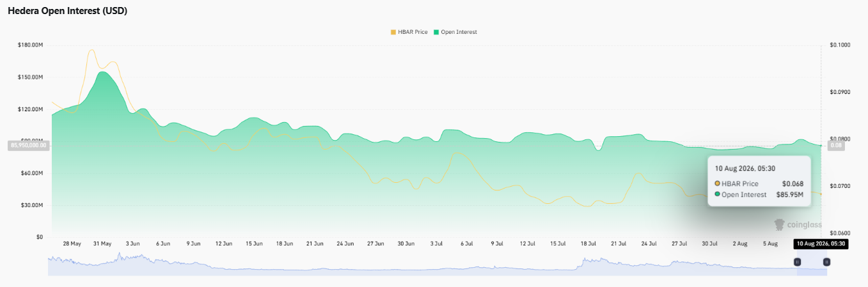The image size is (868, 287).
Task: Toggle Open Interest legend series
Action: (x=455, y=32)
